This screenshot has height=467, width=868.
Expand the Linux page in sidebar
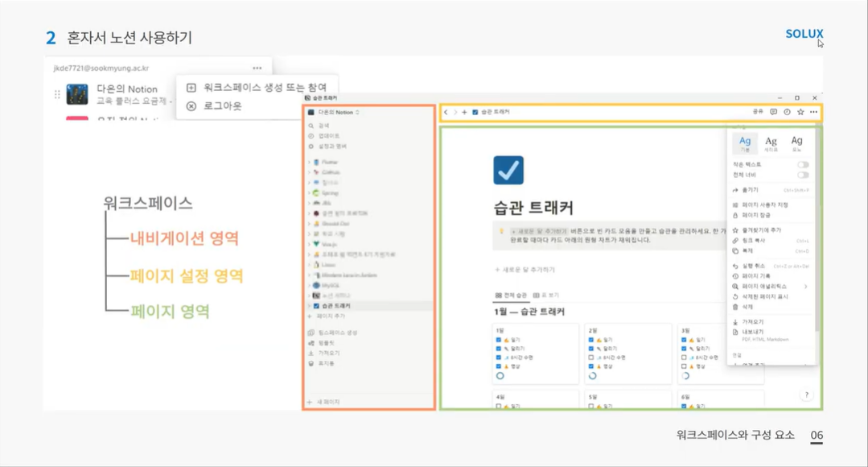click(310, 265)
